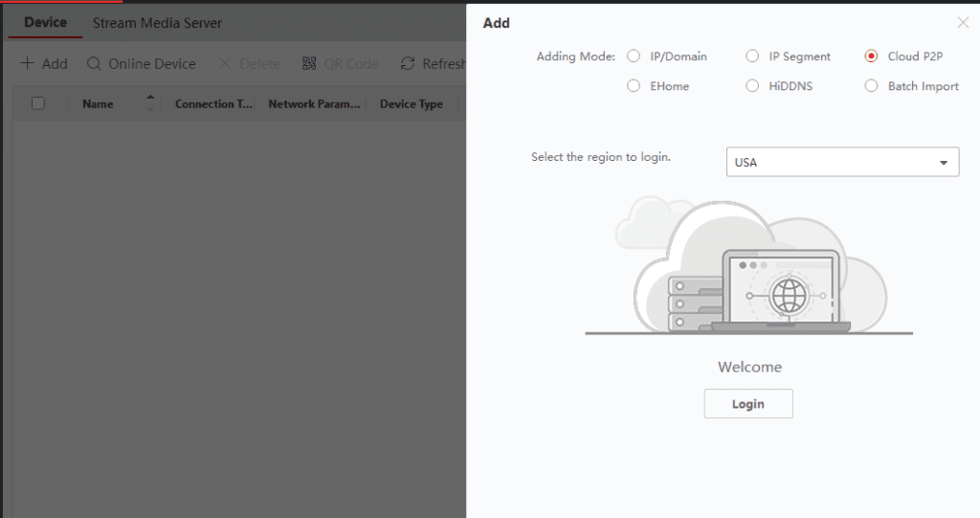Sort by Name column arrows

(x=149, y=103)
